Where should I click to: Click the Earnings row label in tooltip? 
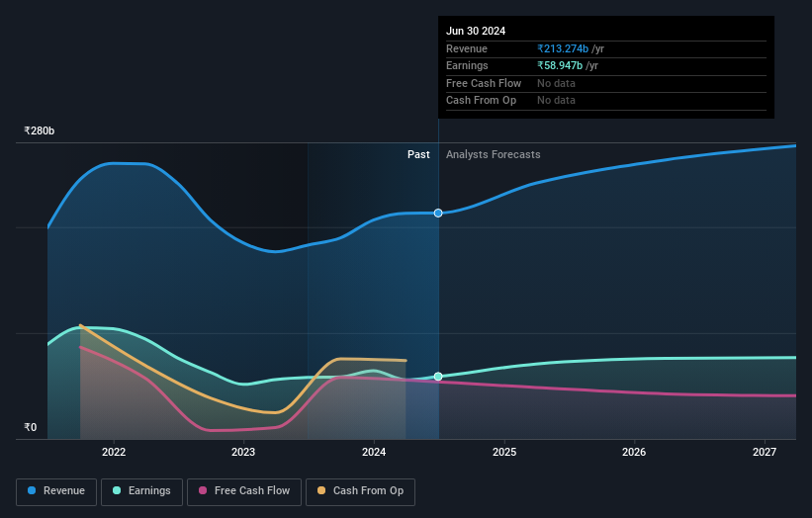click(467, 65)
